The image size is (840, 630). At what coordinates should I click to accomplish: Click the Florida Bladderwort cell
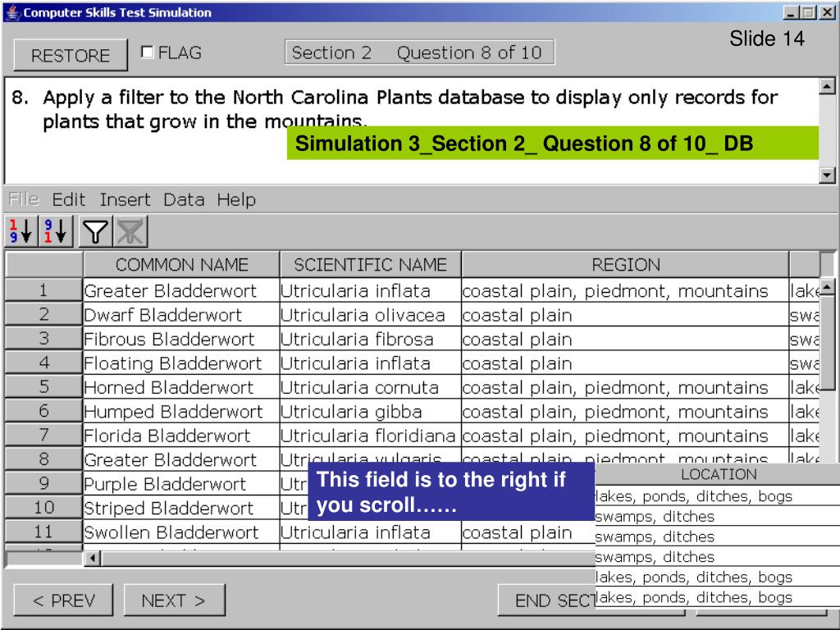181,435
